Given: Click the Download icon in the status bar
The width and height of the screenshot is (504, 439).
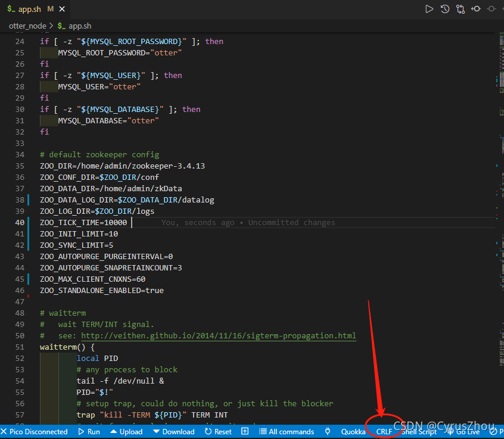Looking at the screenshot, I should pos(173,431).
